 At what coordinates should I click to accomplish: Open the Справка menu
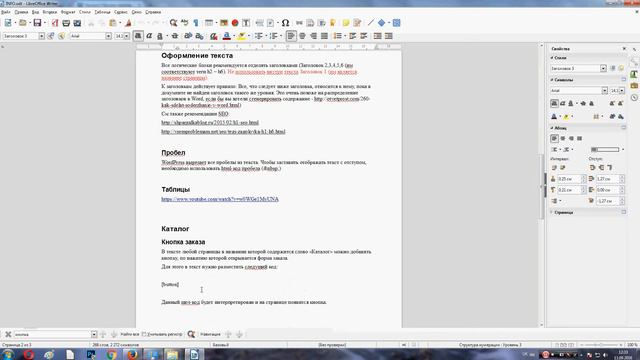(153, 12)
